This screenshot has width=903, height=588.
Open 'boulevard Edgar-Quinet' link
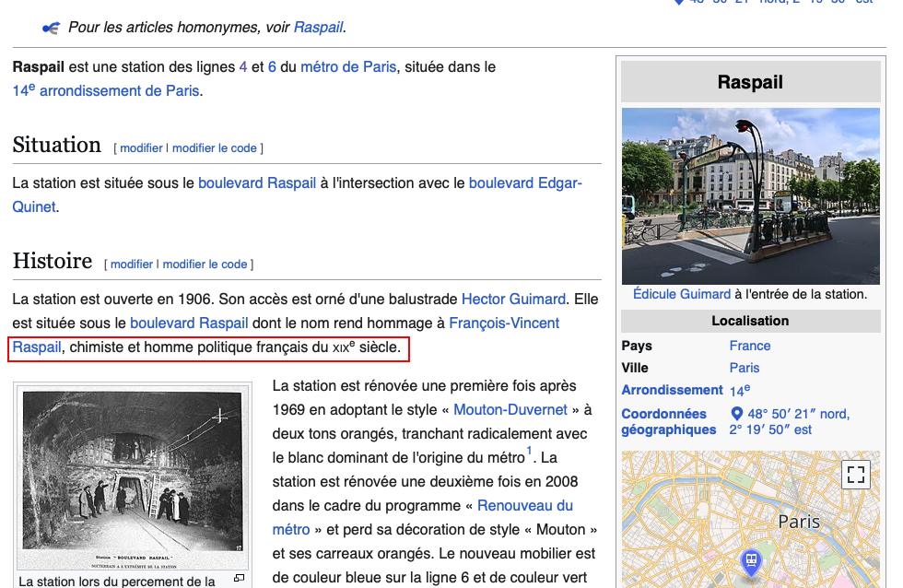(525, 183)
